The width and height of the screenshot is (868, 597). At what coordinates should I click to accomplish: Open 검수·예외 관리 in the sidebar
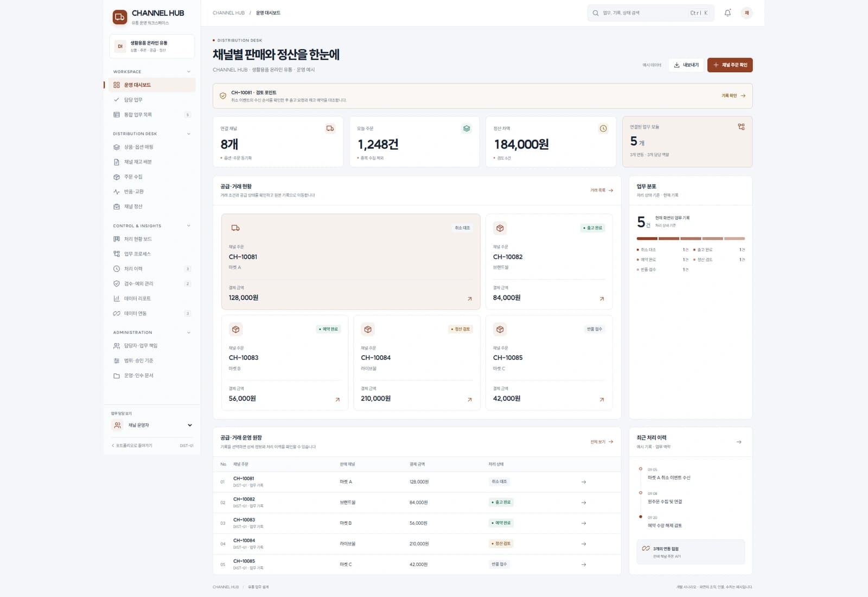pyautogui.click(x=152, y=284)
